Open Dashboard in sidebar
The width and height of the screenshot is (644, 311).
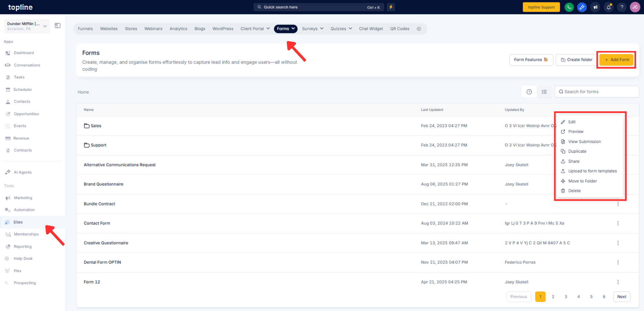24,53
